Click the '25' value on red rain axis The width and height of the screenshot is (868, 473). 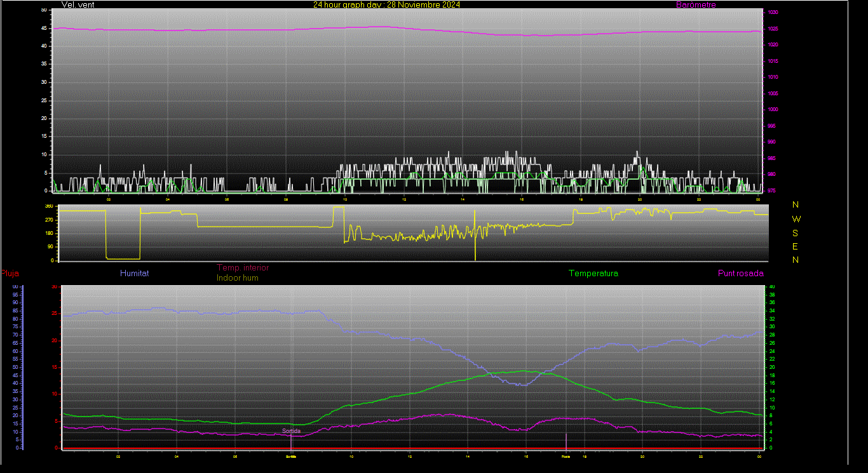[54, 314]
